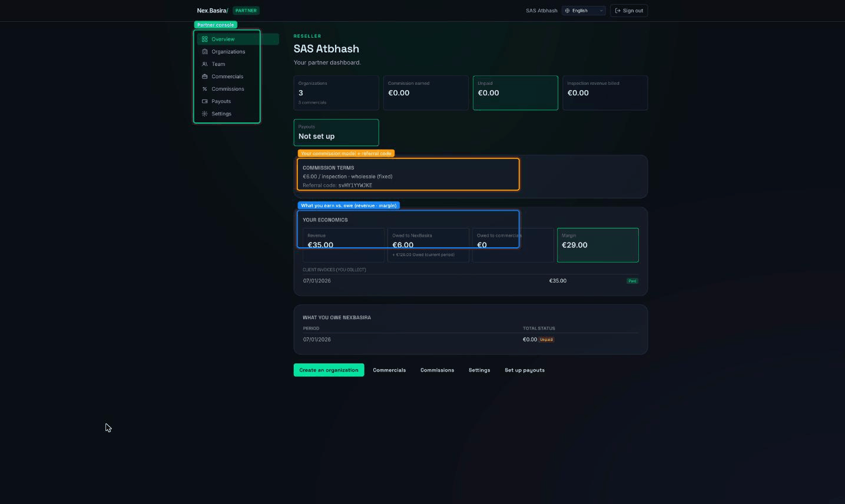The image size is (845, 504).
Task: Click the €0.00 total in owed table
Action: coord(530,340)
